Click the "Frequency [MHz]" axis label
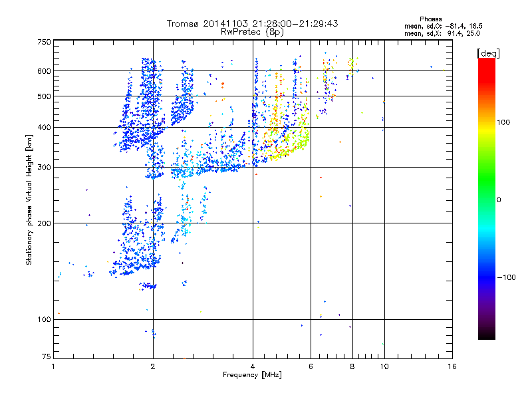Screen dimensions: 532x399 [252, 375]
